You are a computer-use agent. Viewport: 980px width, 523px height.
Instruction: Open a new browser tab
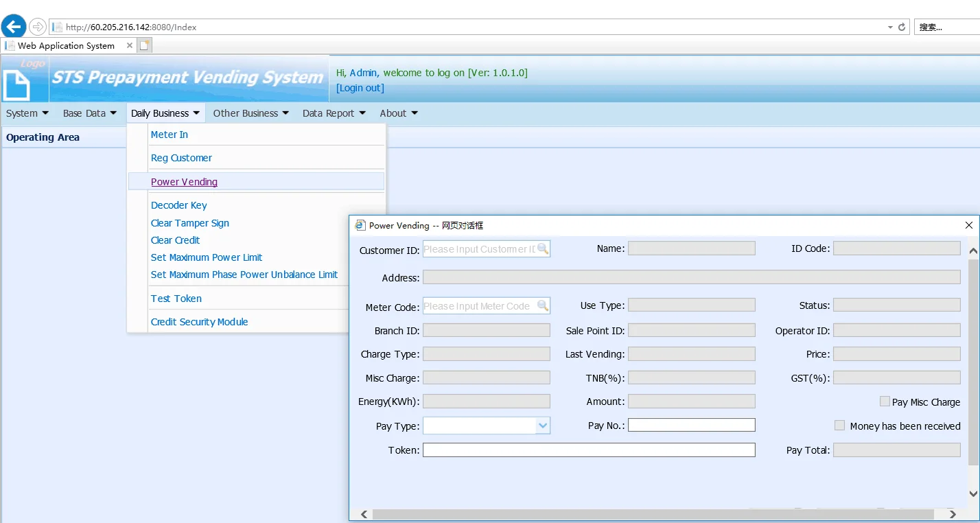coord(144,45)
